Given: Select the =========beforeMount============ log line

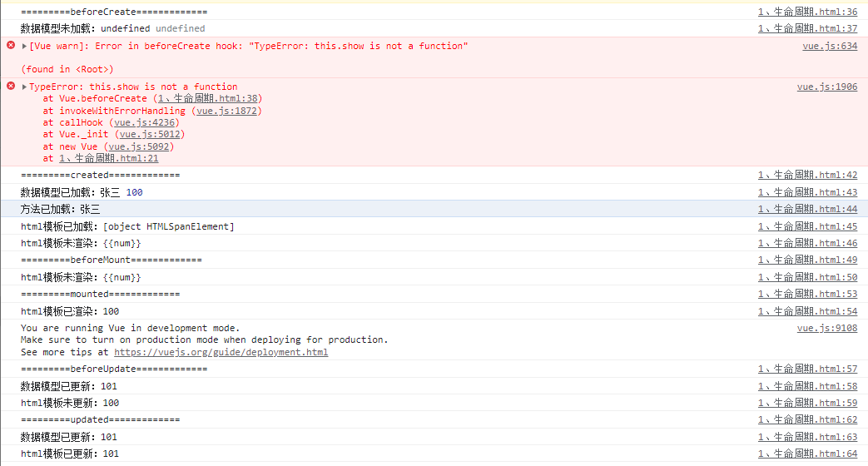Looking at the screenshot, I should [112, 260].
